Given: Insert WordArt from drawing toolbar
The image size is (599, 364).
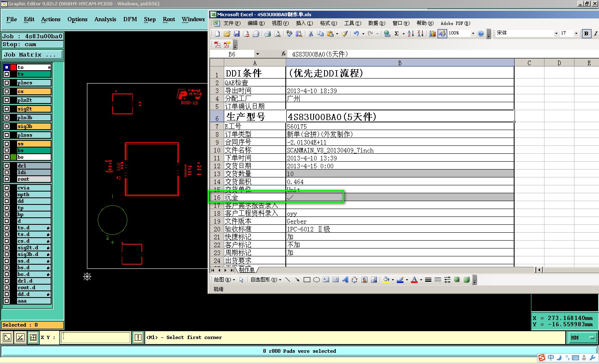Looking at the screenshot, I should point(345,280).
